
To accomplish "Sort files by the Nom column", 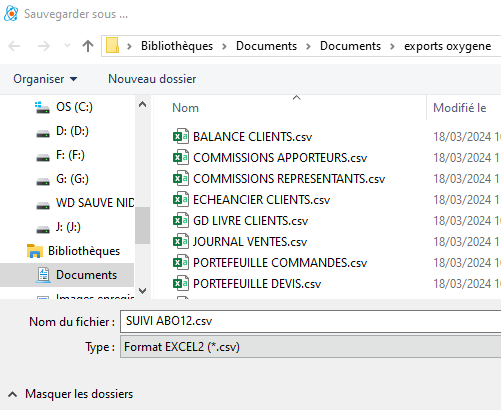I will 185,108.
